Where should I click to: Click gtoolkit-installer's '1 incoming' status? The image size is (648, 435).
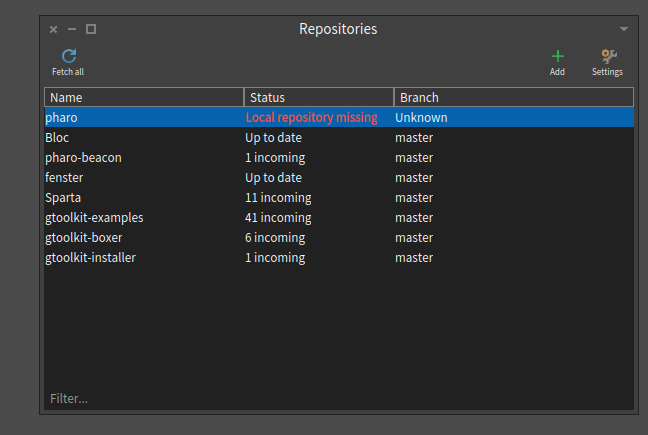[x=275, y=258]
